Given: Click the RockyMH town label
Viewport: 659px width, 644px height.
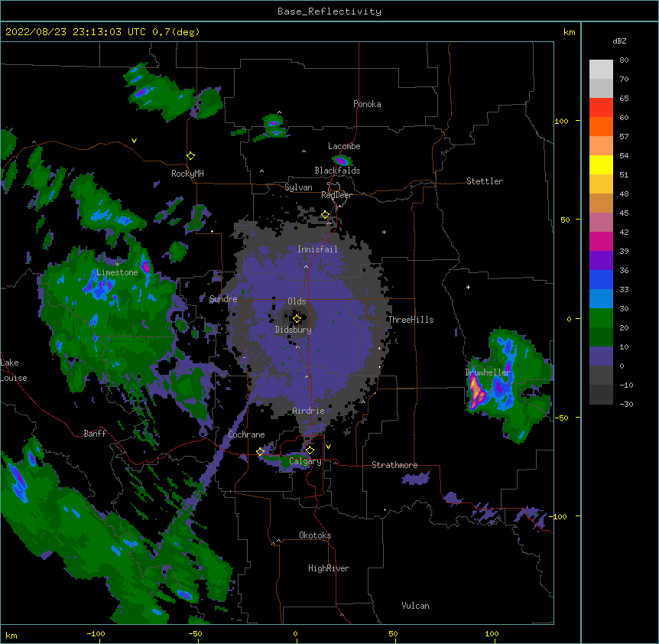Looking at the screenshot, I should click(x=187, y=173).
